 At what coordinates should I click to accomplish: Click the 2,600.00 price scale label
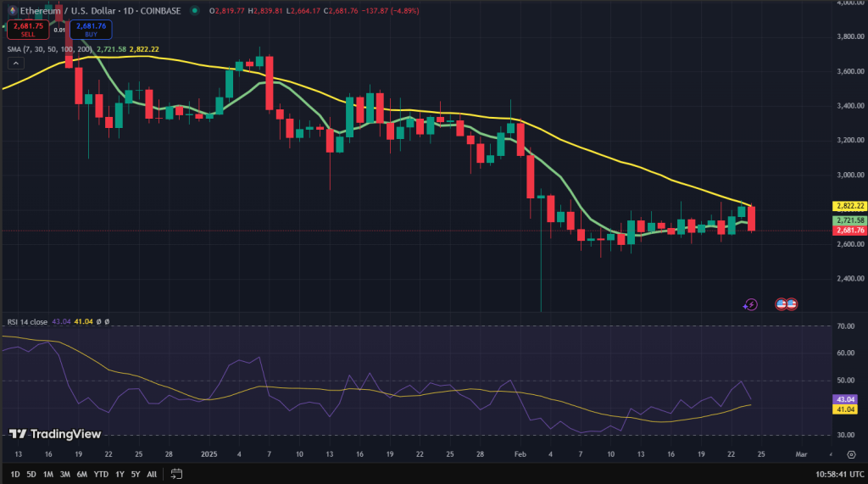coord(850,244)
